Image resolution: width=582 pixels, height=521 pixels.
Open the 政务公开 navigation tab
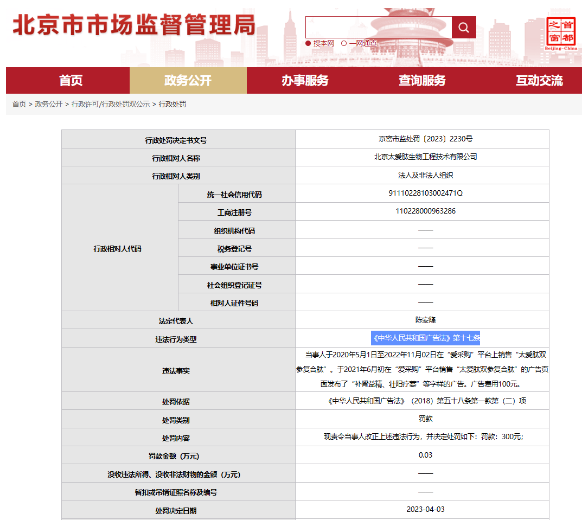coord(188,80)
